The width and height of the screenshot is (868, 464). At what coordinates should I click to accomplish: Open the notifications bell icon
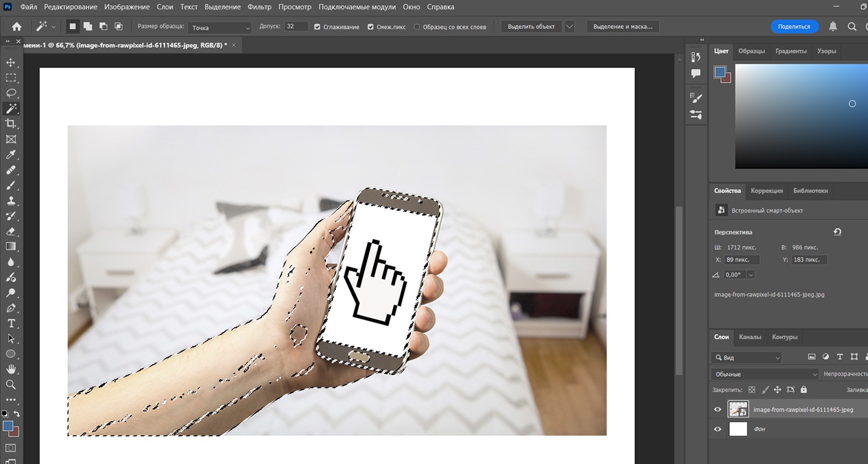point(832,26)
